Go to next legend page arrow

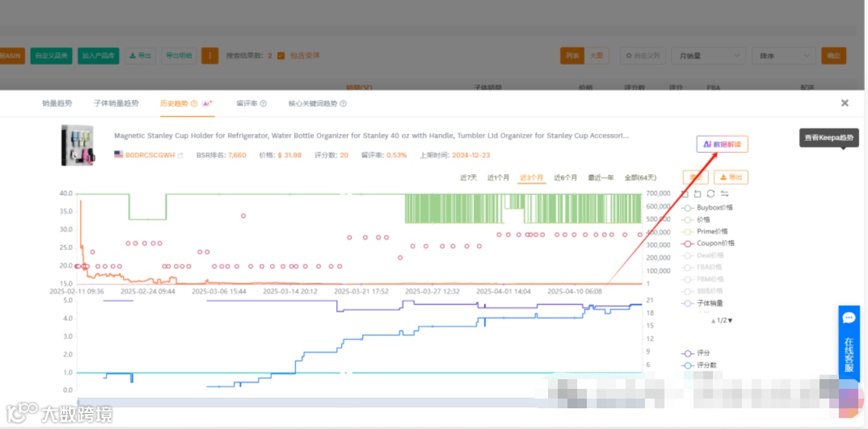coord(731,320)
